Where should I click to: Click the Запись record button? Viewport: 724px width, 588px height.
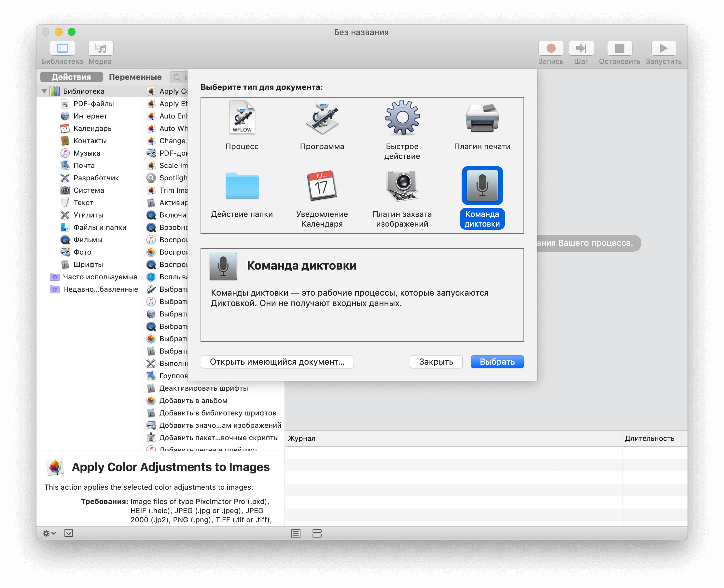click(x=550, y=48)
